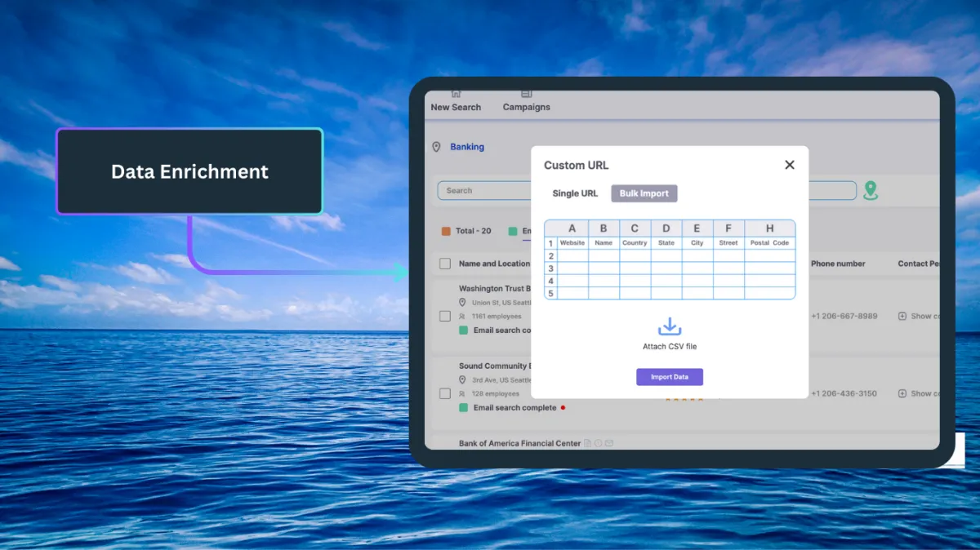Screen dimensions: 980x550
Task: Check the Washington Trust row checkbox
Action: click(445, 316)
